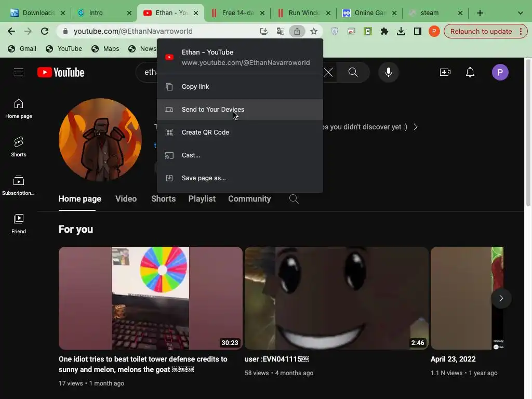Choose Cast... from the menu

(240, 155)
